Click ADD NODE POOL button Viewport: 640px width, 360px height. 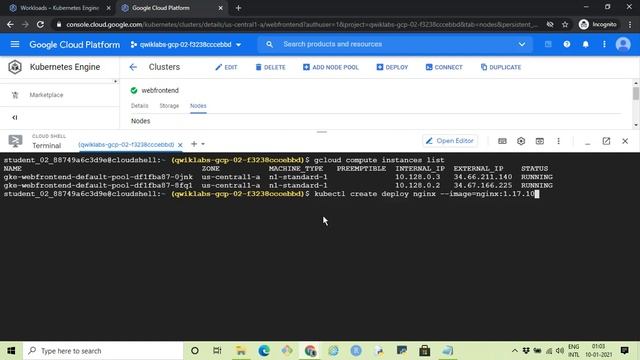331,67
